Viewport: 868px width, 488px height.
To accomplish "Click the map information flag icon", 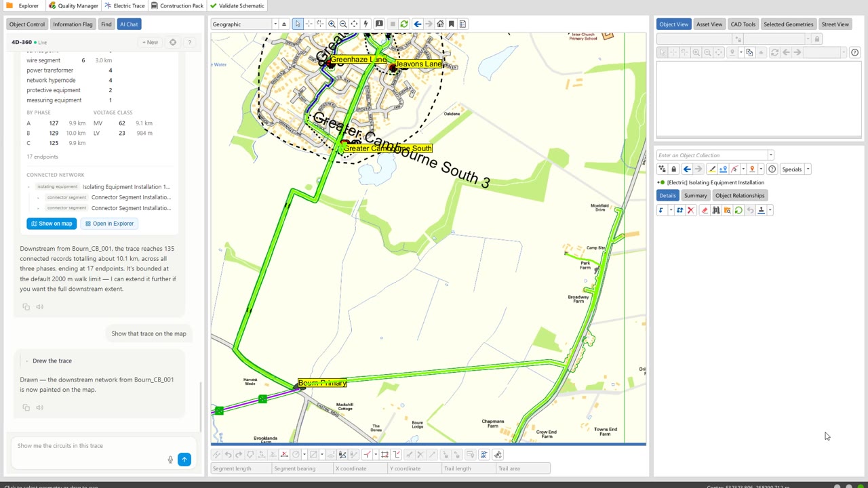I will click(x=379, y=24).
